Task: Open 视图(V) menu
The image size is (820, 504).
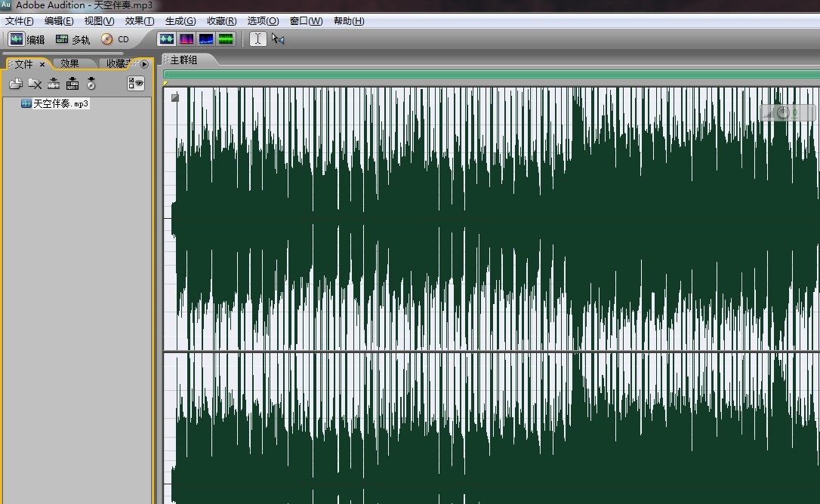Action: click(99, 21)
